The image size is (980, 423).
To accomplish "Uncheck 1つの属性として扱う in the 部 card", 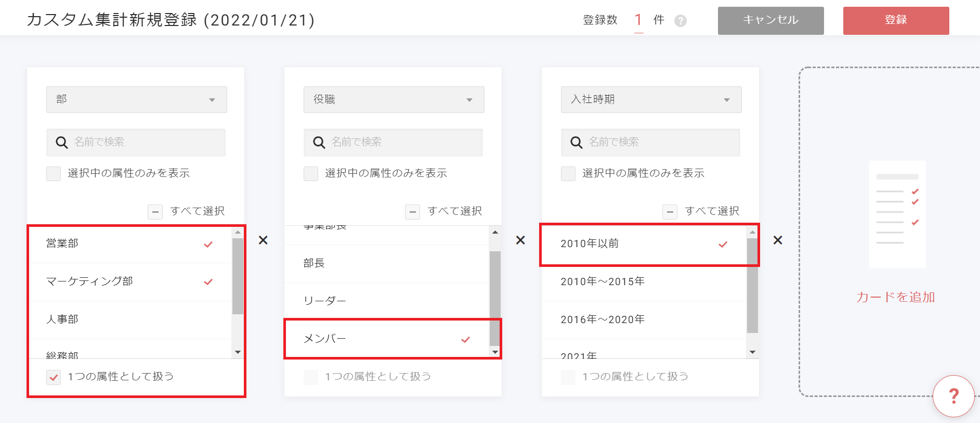I will [x=54, y=377].
